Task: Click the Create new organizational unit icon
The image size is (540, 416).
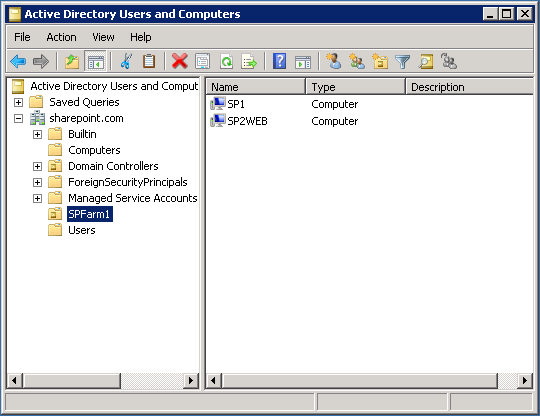Action: click(x=380, y=61)
